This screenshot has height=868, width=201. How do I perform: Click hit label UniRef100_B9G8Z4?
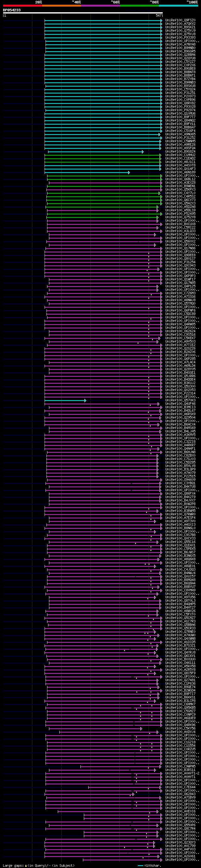(180, 151)
